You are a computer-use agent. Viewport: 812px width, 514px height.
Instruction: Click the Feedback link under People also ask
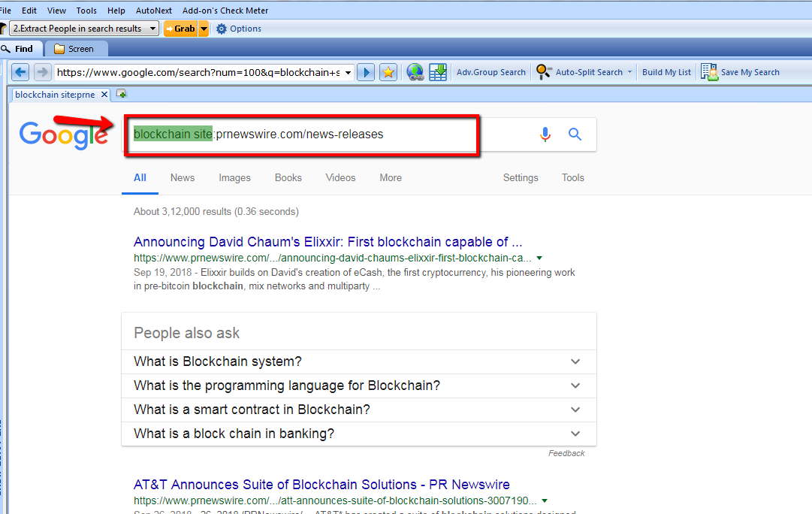point(566,453)
